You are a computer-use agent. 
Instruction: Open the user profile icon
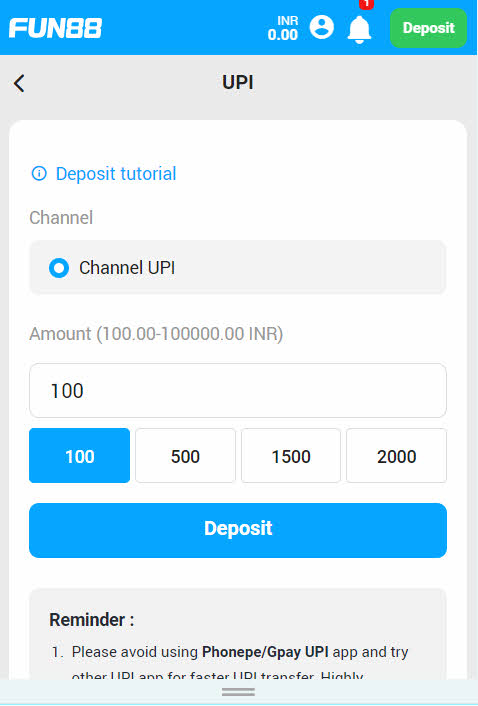pos(321,27)
